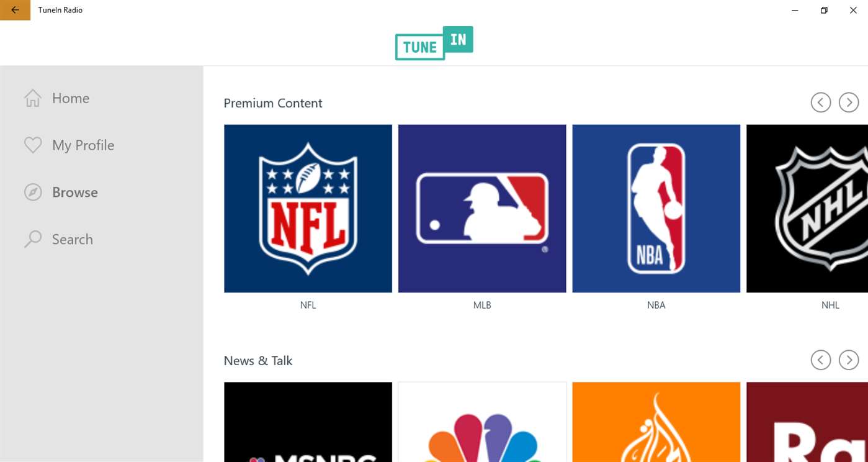Show next News & Talk stations
The width and height of the screenshot is (868, 462).
pos(848,360)
